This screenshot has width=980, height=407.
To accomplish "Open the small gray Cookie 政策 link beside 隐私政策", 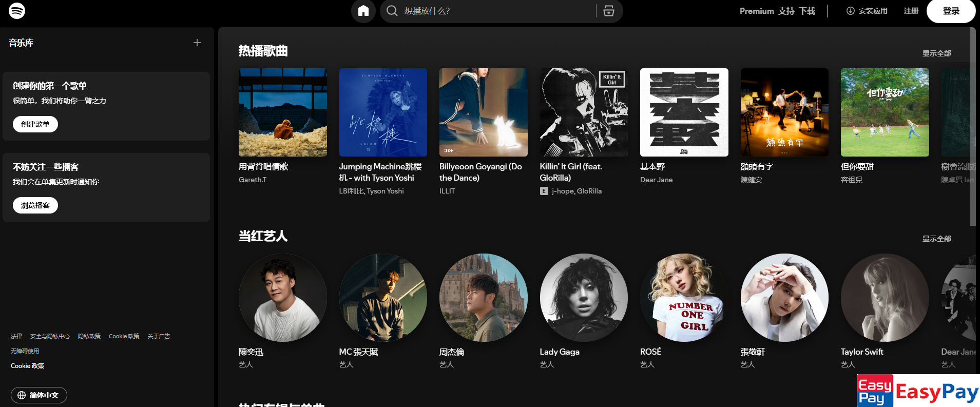I will 124,336.
